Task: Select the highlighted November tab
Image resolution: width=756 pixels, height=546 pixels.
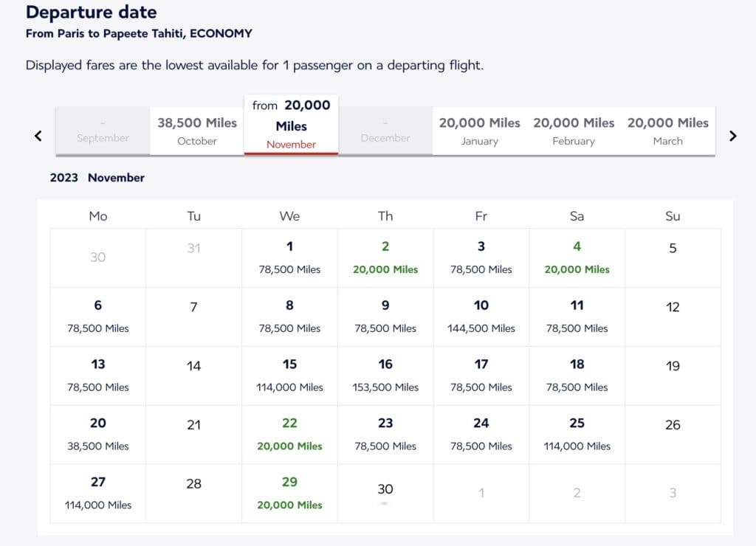Action: pyautogui.click(x=291, y=125)
